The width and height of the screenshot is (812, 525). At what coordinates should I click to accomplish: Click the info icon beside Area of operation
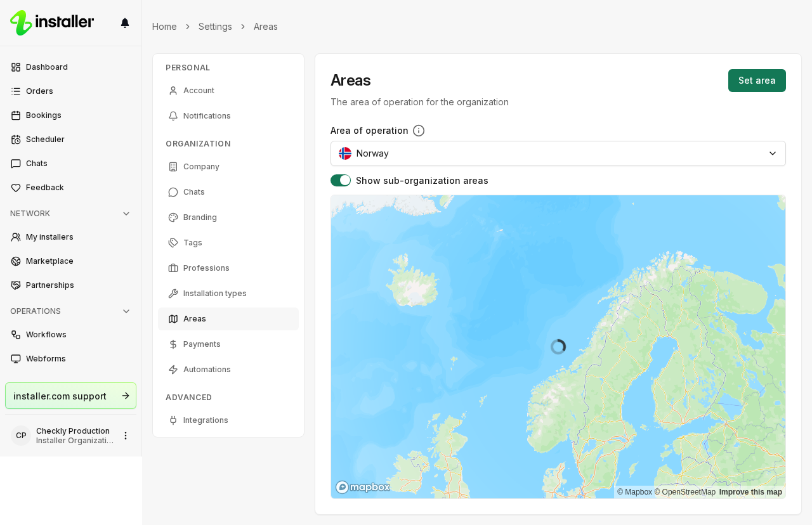click(419, 131)
